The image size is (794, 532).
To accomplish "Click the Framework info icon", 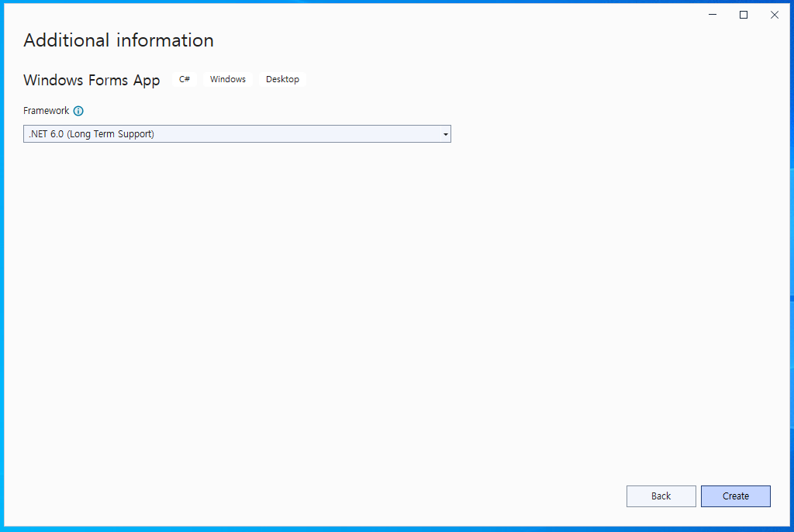I will pyautogui.click(x=78, y=111).
